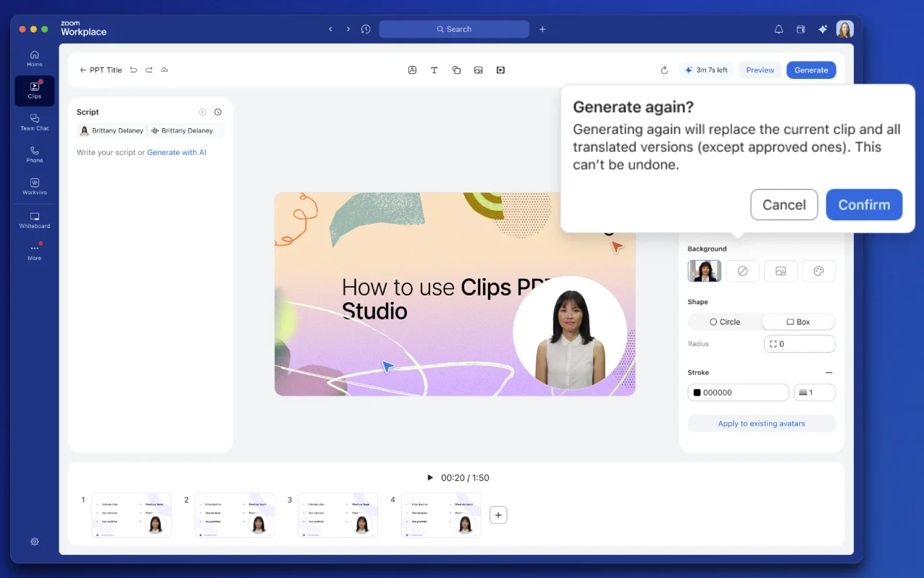Remove the stroke with the minus icon
This screenshot has width=924, height=578.
pyautogui.click(x=829, y=372)
